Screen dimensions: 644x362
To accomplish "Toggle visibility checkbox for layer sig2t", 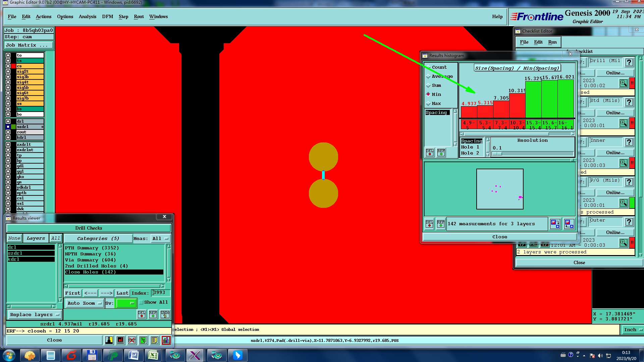I will (x=8, y=71).
